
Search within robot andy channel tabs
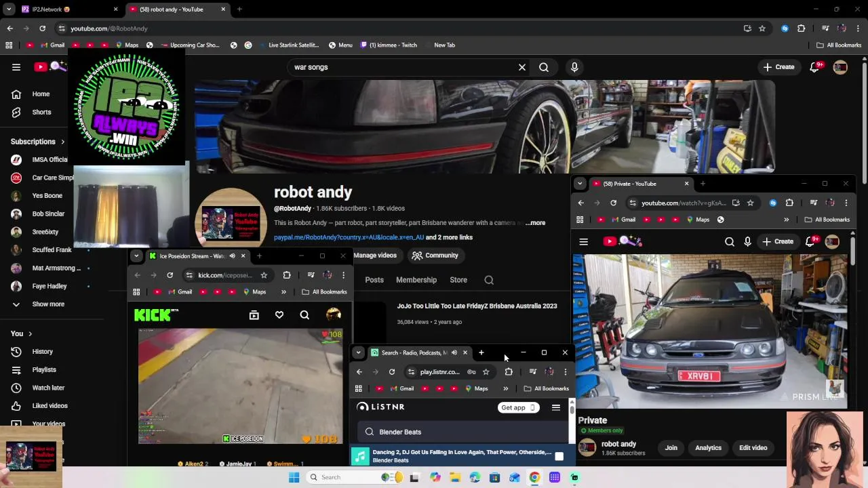coord(489,280)
